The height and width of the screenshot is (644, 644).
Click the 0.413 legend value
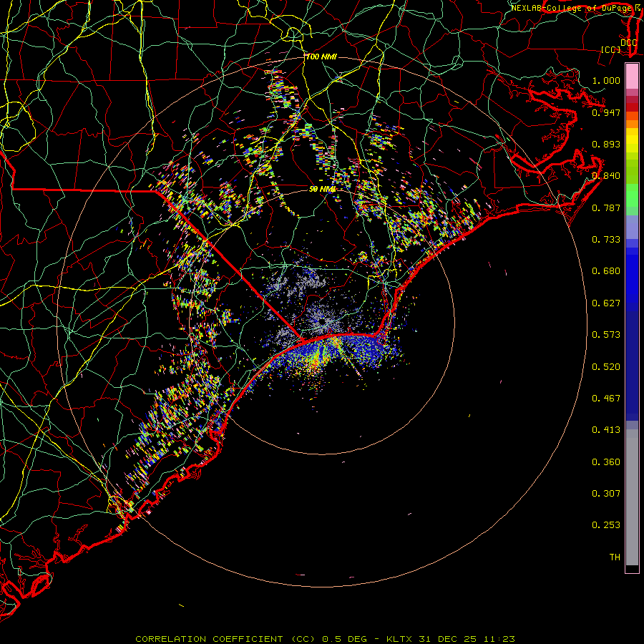pos(606,430)
